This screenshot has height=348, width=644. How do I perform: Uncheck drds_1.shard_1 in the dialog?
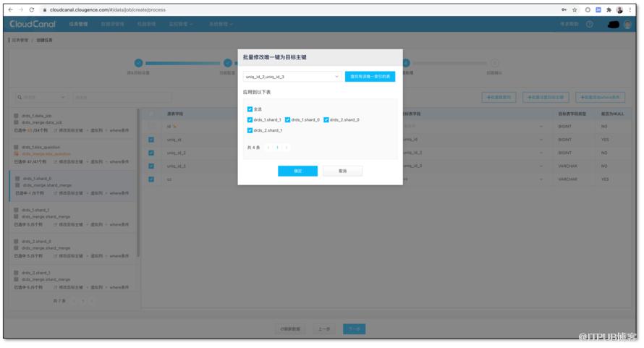[x=250, y=120]
